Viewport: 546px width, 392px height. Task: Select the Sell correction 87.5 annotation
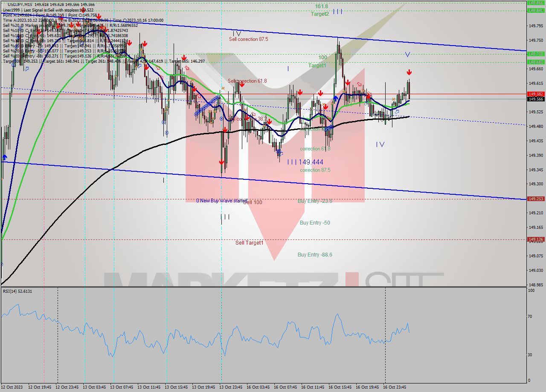click(x=248, y=38)
